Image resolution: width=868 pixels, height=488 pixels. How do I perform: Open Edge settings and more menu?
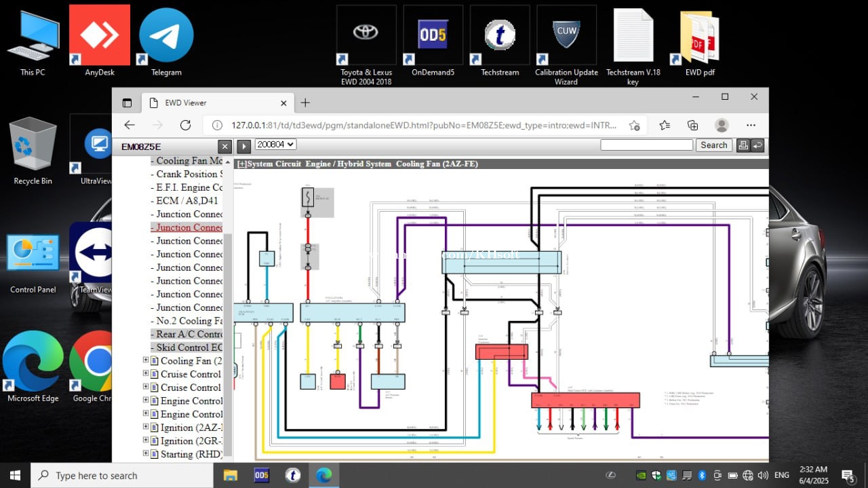(x=751, y=125)
